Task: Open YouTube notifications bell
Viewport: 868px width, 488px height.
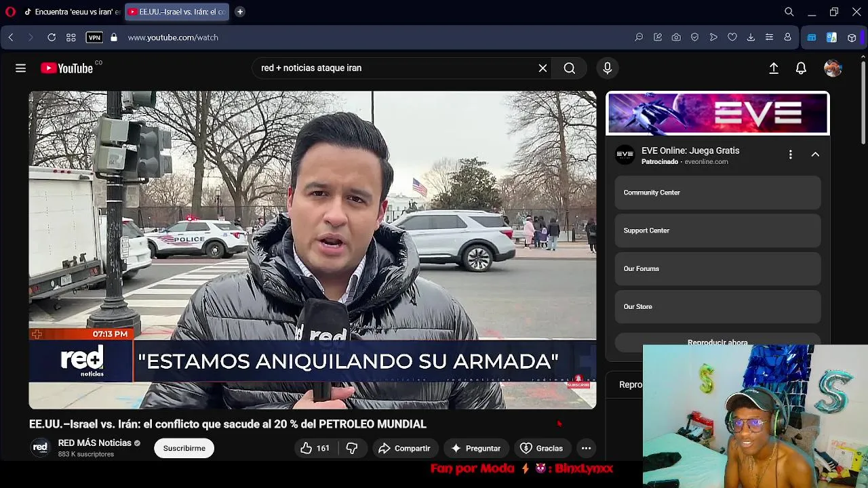Action: pos(801,68)
